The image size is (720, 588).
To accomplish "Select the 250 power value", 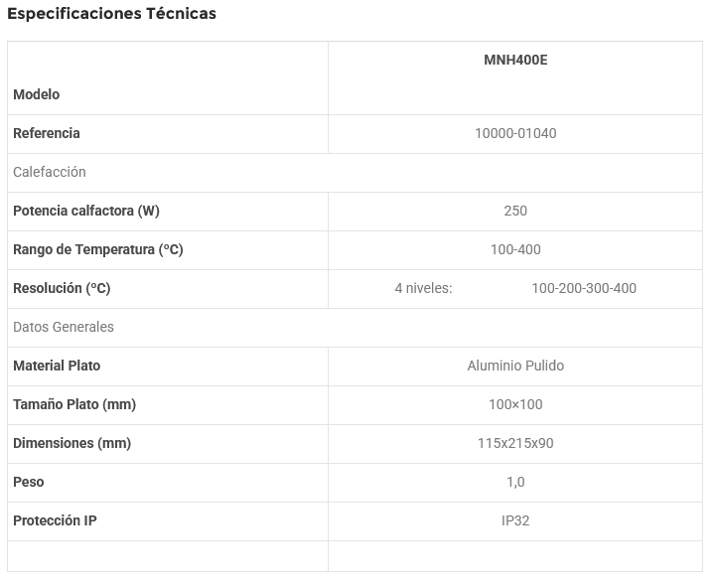I will pos(515,211).
